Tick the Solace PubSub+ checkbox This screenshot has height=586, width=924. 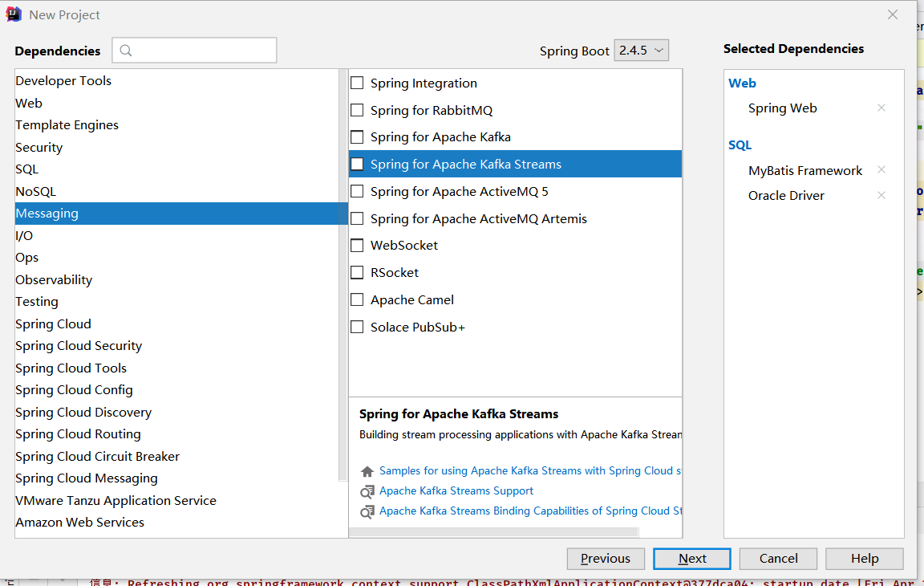click(357, 327)
